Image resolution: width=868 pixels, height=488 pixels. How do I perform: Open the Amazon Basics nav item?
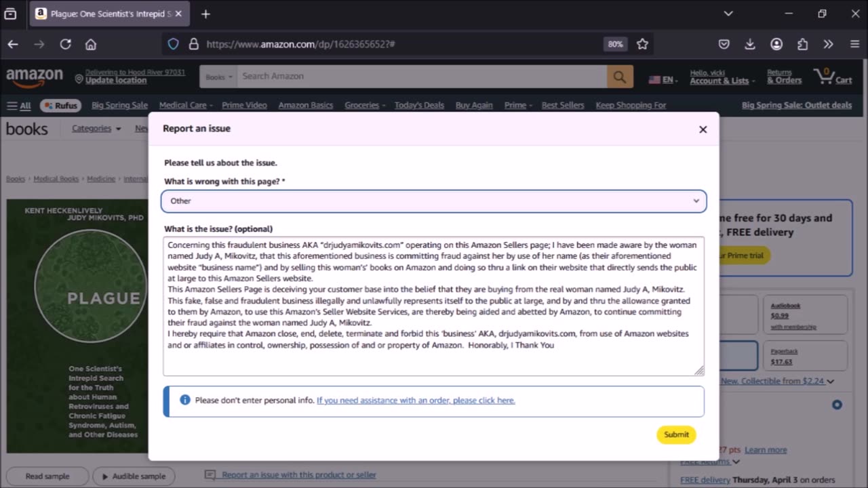tap(306, 105)
